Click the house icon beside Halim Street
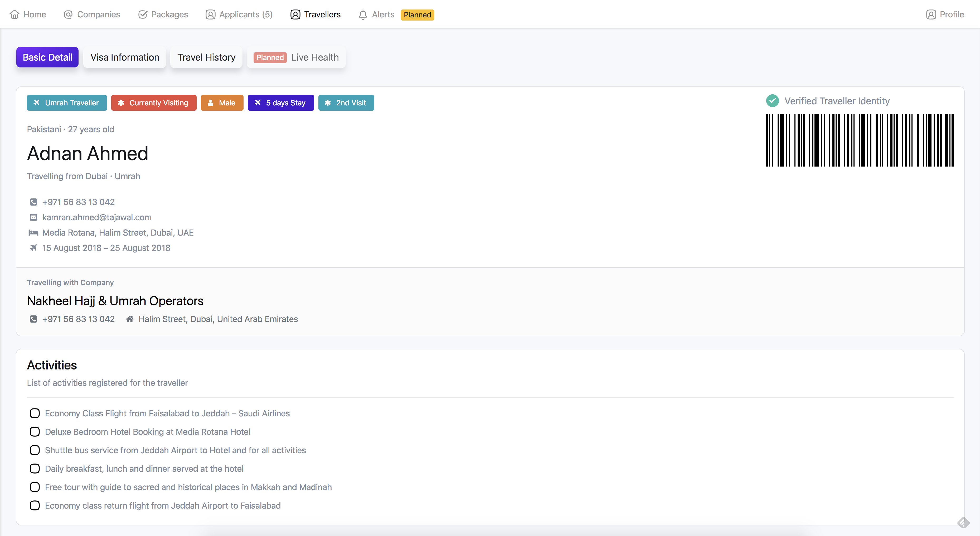This screenshot has height=536, width=980. (x=130, y=319)
